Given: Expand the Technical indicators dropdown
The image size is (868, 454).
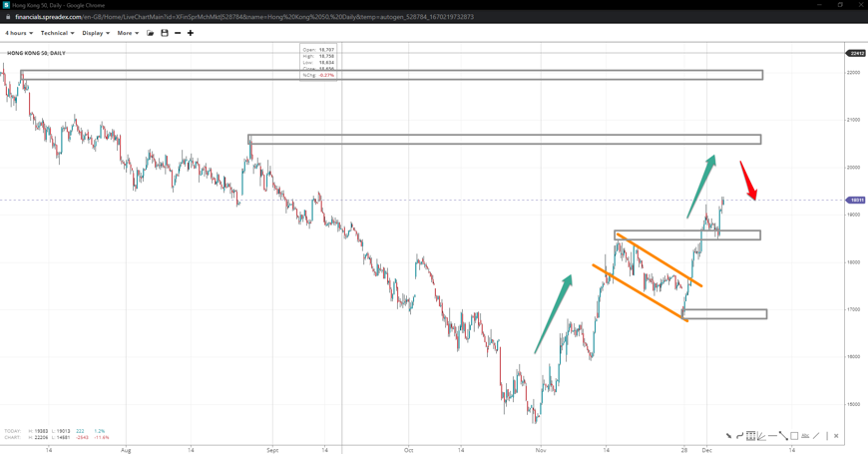Looking at the screenshot, I should coord(57,33).
